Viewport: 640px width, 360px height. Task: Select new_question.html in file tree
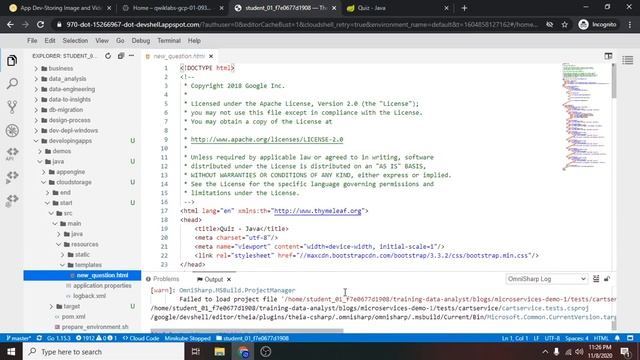[x=82, y=275]
